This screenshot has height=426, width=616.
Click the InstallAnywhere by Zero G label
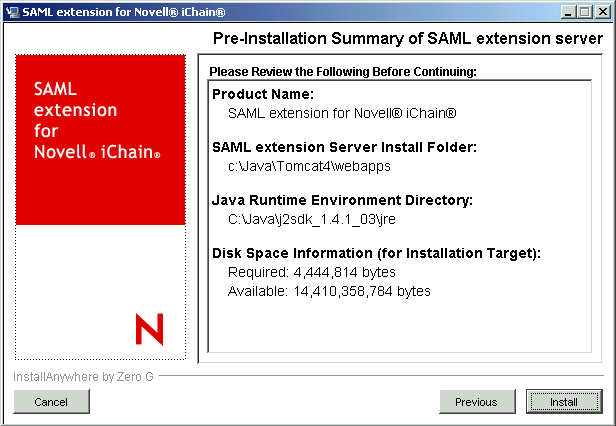(x=83, y=376)
